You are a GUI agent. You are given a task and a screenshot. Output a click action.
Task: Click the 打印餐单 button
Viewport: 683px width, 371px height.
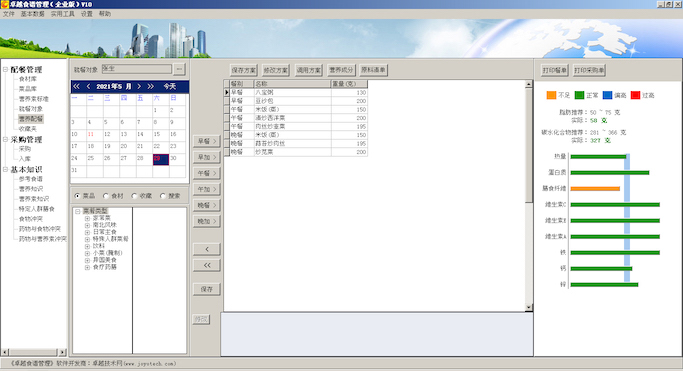[555, 71]
